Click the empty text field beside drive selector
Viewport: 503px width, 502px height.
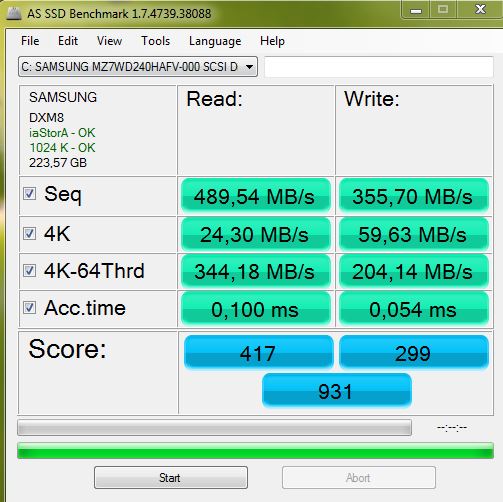[x=379, y=67]
